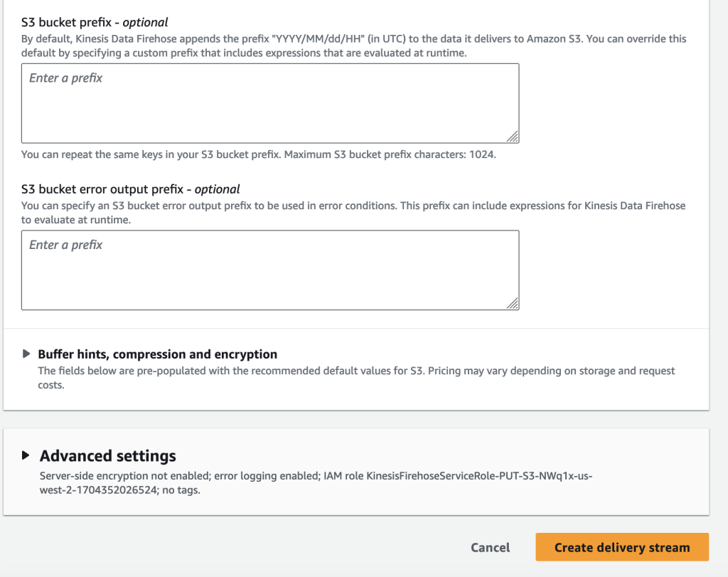
Task: Click the Advanced settings section title
Action: (107, 455)
